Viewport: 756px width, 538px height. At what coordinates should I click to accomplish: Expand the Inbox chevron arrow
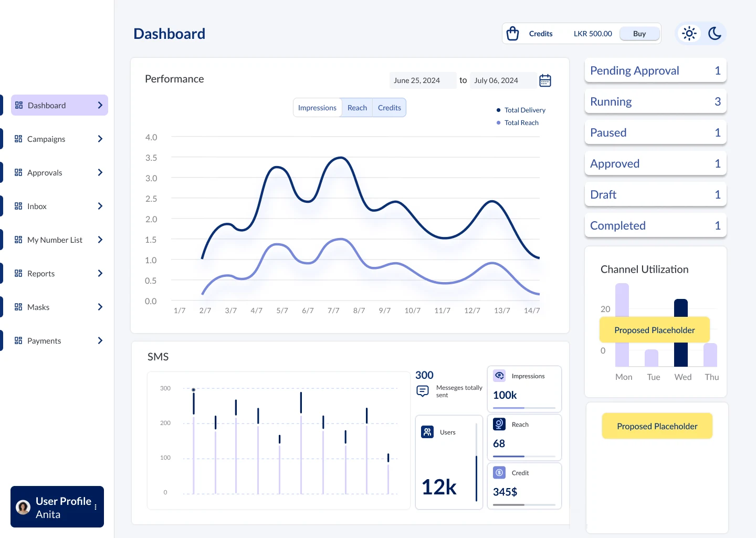click(x=100, y=206)
